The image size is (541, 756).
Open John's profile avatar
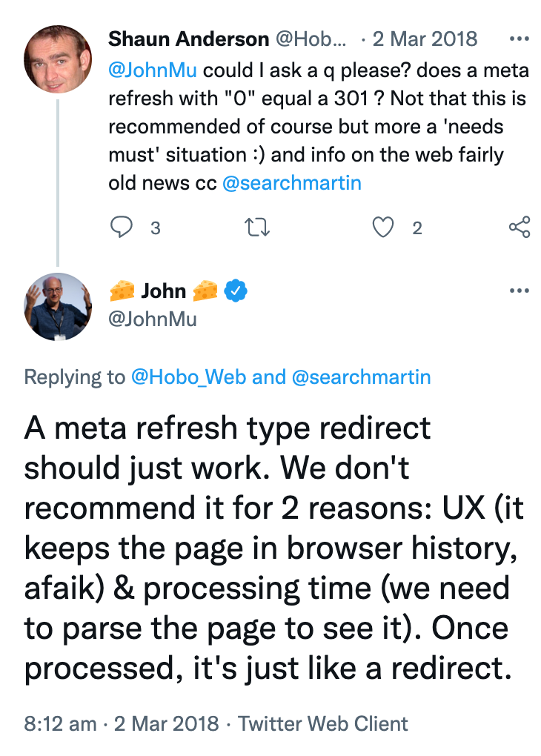click(59, 306)
